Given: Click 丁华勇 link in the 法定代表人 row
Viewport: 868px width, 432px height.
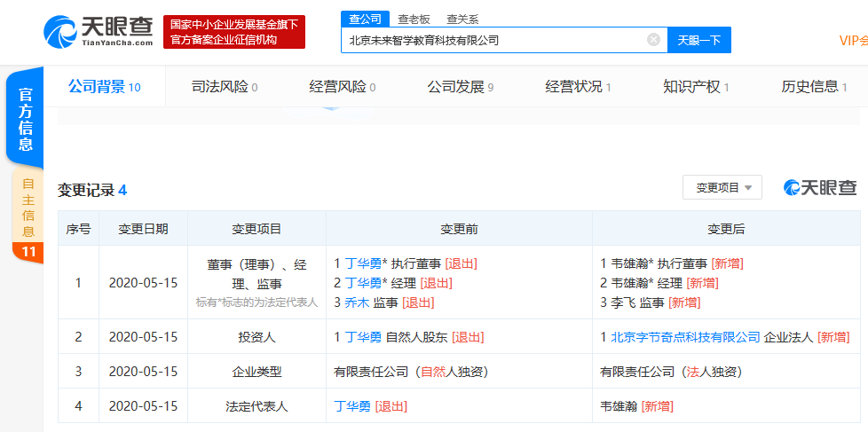Looking at the screenshot, I should point(351,406).
